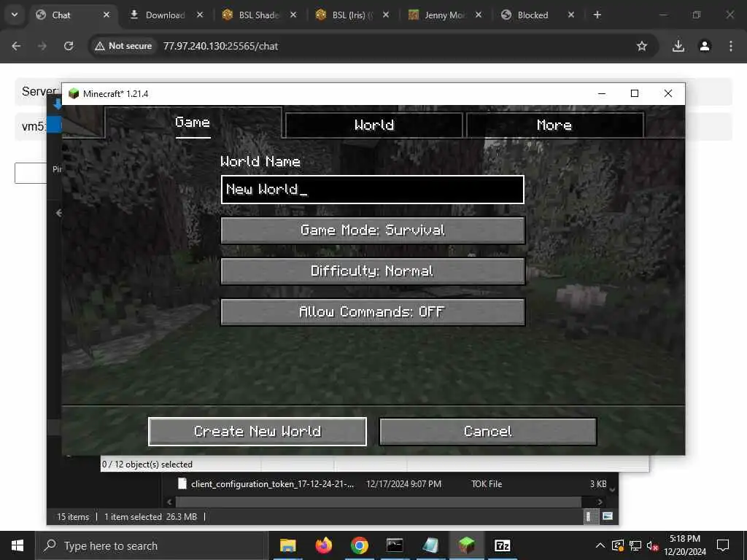The width and height of the screenshot is (747, 560).
Task: Open the Windows Start menu
Action: [18, 545]
